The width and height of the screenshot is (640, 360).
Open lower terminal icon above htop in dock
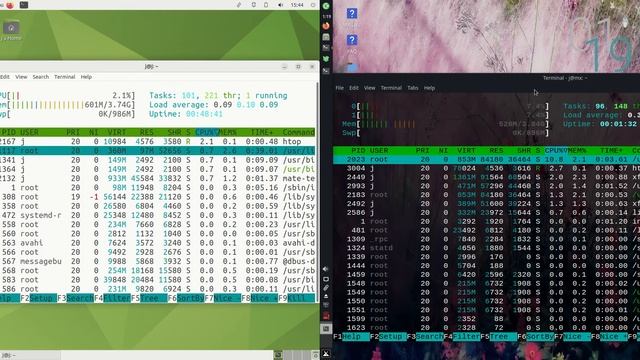point(326,71)
